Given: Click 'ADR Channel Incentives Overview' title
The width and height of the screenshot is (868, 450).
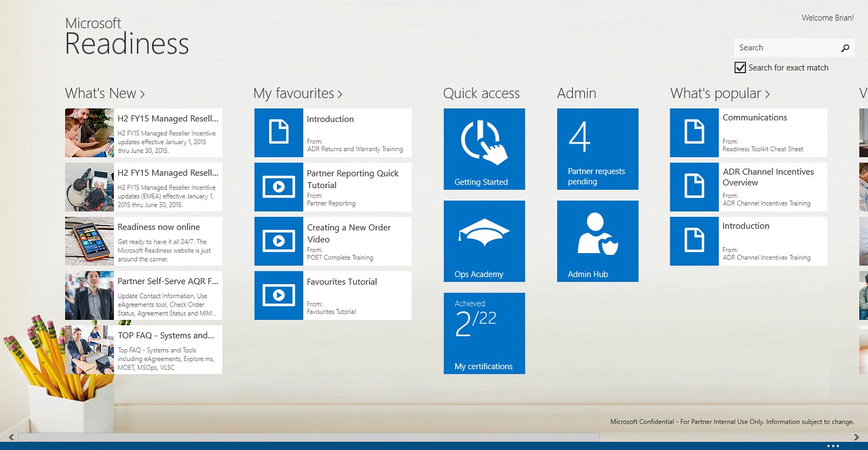Looking at the screenshot, I should tap(768, 177).
